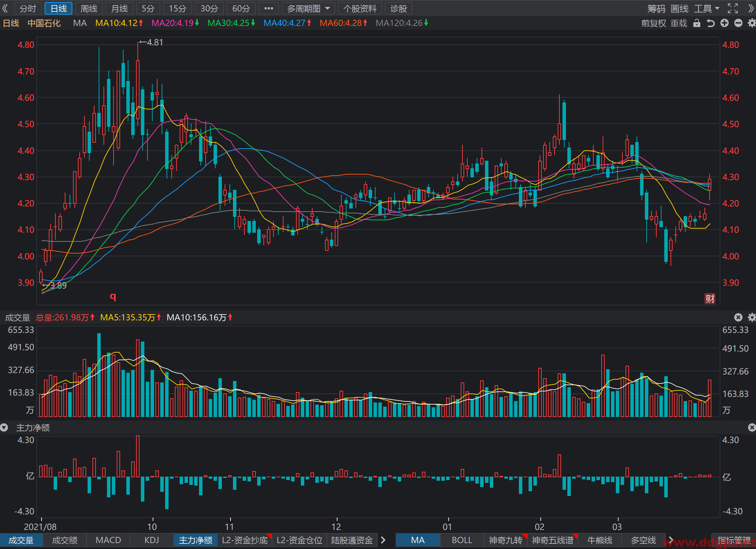Open 个股资料 stock information

coord(360,8)
